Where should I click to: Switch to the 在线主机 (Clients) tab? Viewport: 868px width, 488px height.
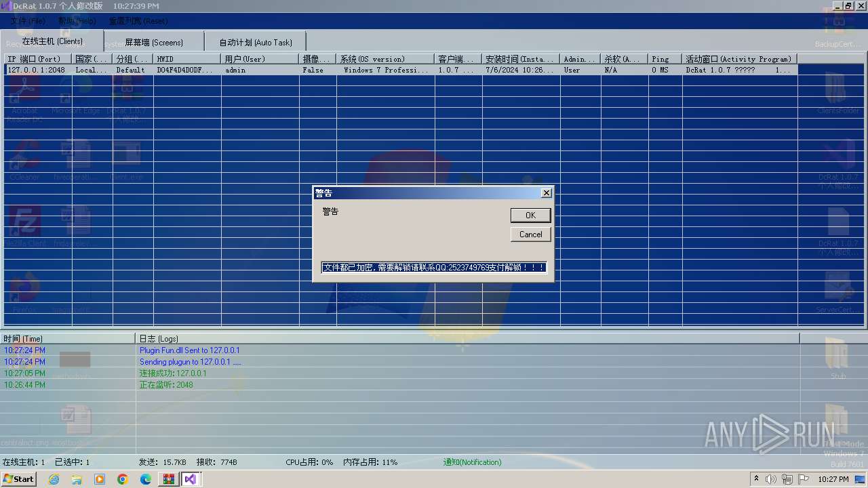52,41
